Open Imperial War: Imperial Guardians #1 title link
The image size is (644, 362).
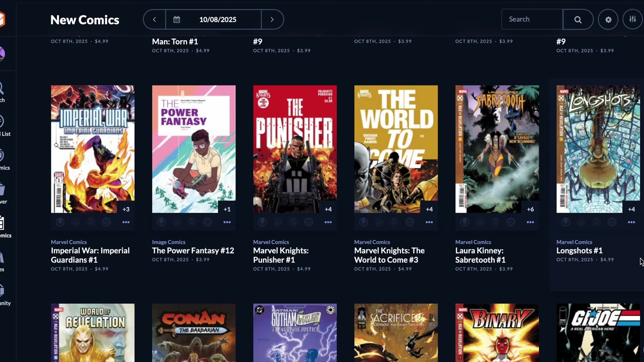(x=90, y=255)
